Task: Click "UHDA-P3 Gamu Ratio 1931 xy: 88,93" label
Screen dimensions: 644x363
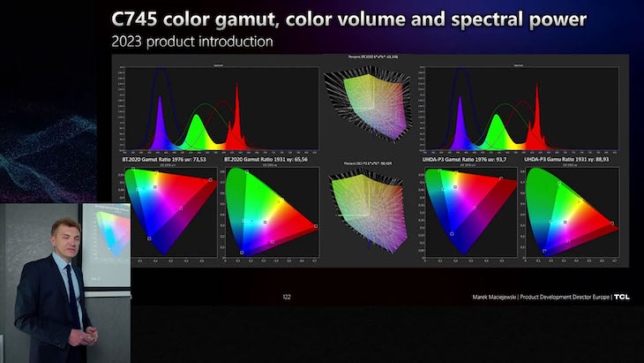Action: pos(566,159)
